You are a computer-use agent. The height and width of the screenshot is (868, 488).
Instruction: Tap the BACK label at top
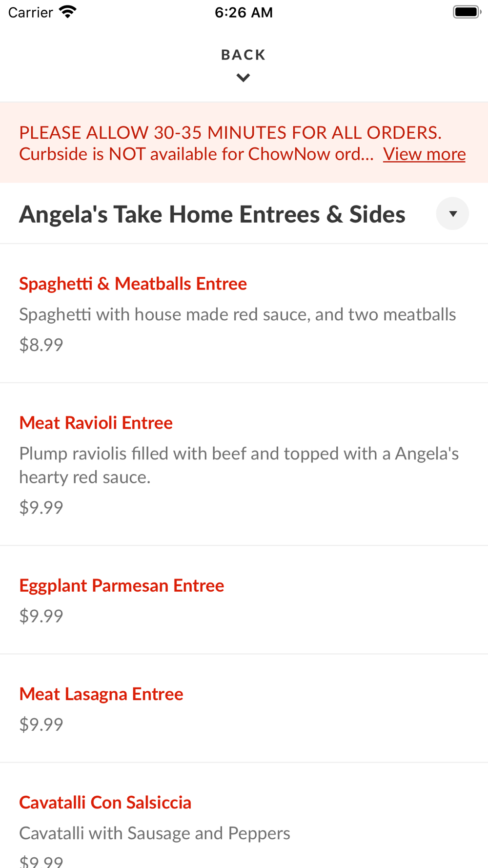[x=243, y=55]
